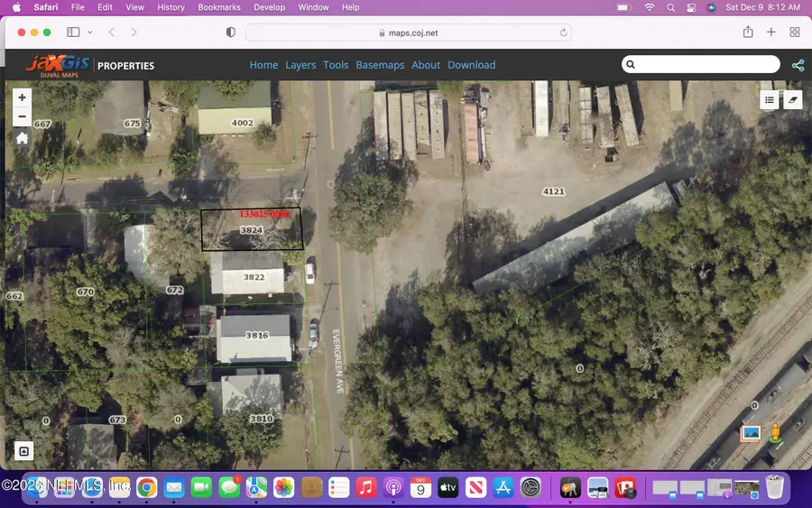Viewport: 812px width, 508px height.
Task: Click the JaxGIS Duval Maps logo
Action: [58, 65]
